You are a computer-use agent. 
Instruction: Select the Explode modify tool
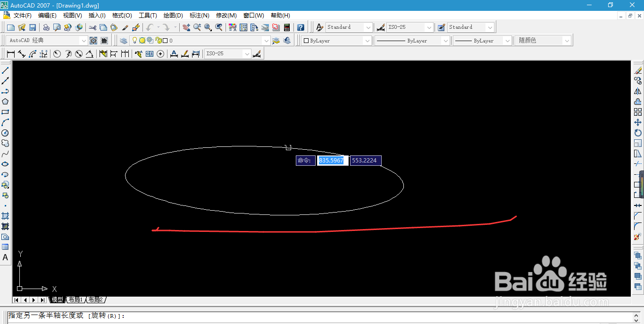pos(638,237)
